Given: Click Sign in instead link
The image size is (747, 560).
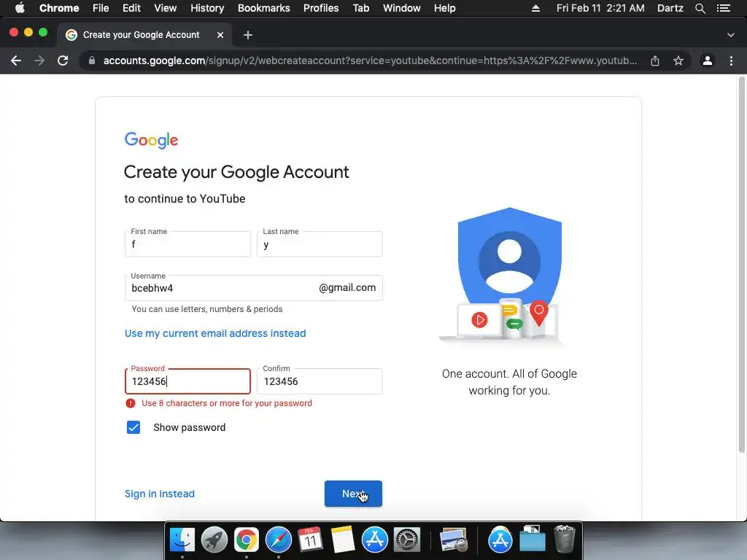Looking at the screenshot, I should coord(160,494).
